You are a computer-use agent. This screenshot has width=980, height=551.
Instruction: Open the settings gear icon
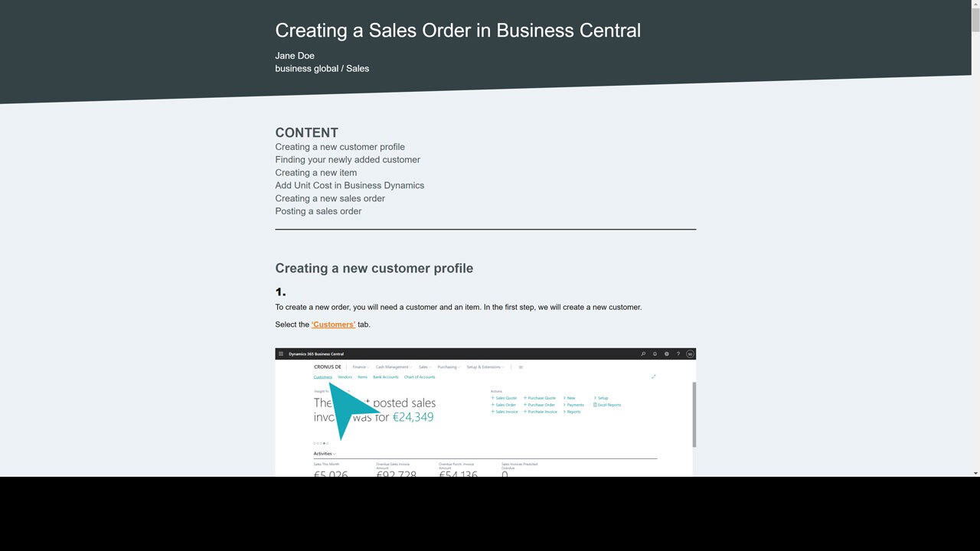click(667, 354)
